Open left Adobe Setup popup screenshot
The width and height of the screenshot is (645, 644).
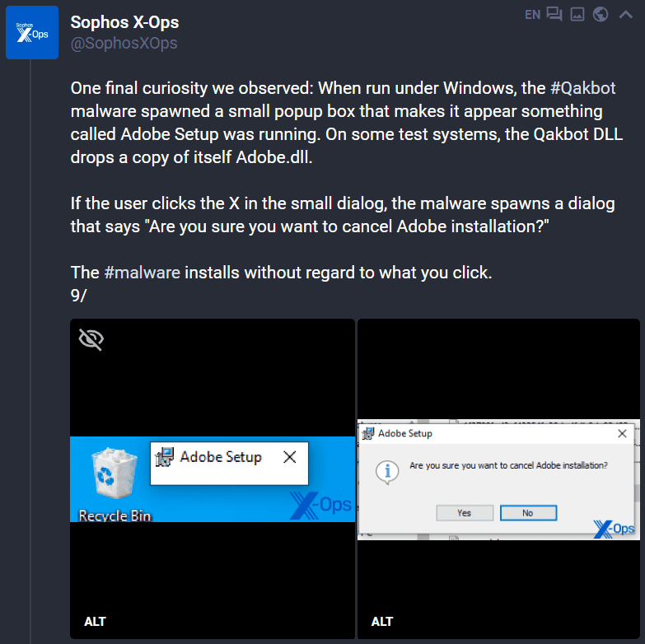coord(213,478)
